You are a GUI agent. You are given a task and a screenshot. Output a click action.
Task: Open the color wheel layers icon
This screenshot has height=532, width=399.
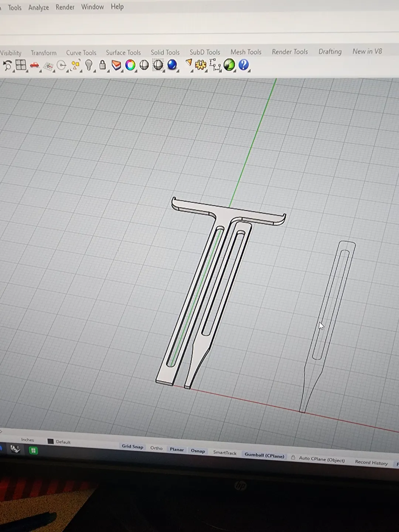[x=130, y=65]
